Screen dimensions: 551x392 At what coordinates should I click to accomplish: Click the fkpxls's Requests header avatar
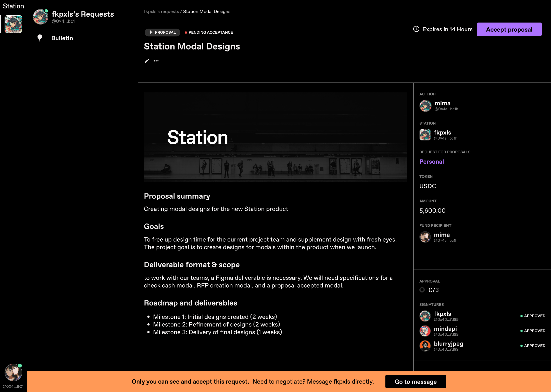[41, 17]
